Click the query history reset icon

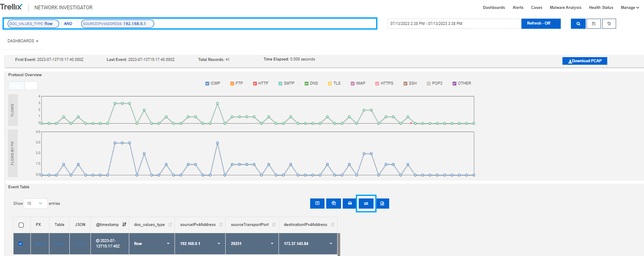coord(609,24)
